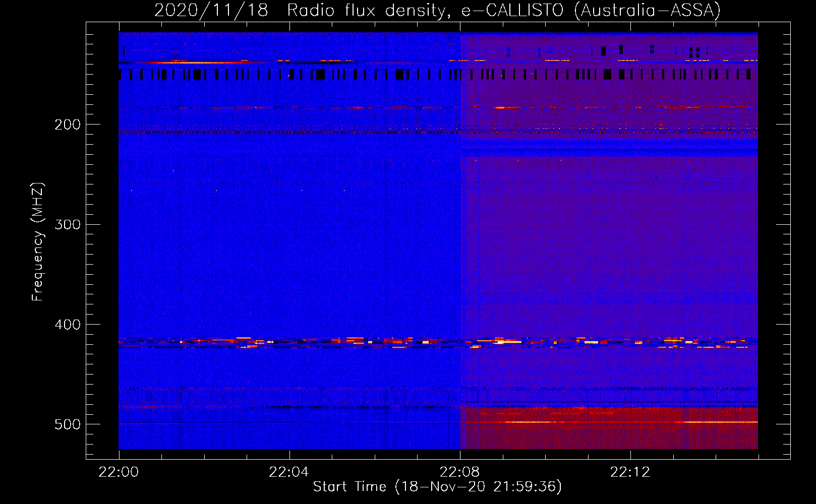Select the '500' frequency axis label
This screenshot has width=816, height=504.
[x=68, y=424]
